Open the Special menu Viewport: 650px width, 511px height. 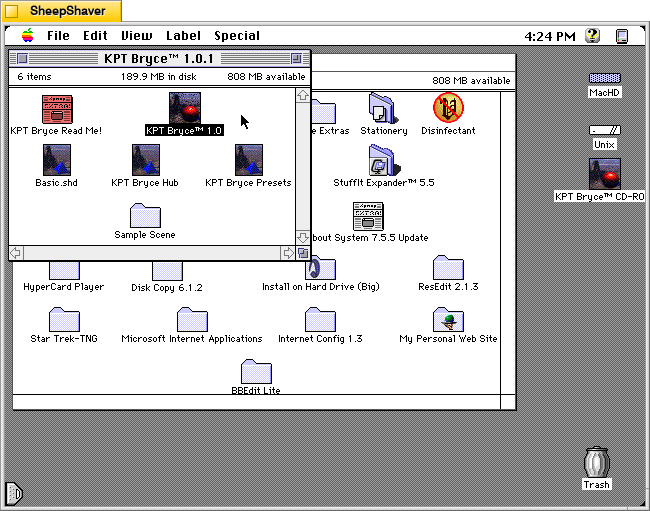(x=237, y=36)
